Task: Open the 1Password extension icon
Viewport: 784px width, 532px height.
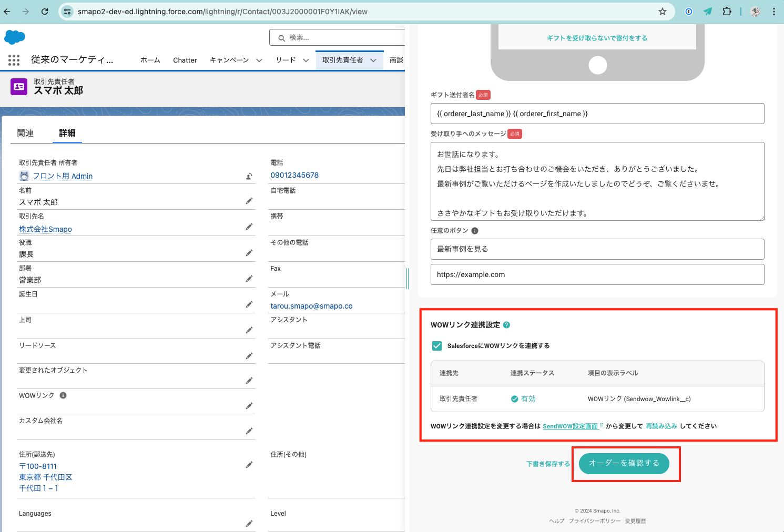Action: [x=689, y=12]
